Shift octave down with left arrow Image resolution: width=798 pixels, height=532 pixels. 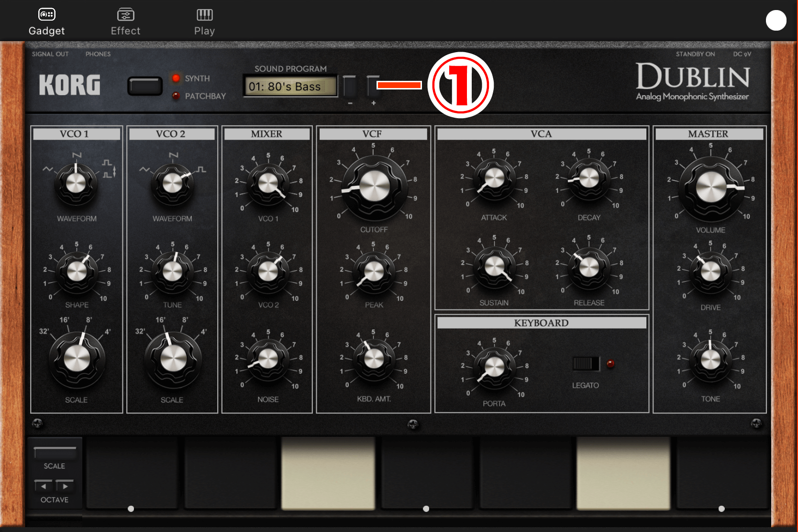[x=44, y=486]
